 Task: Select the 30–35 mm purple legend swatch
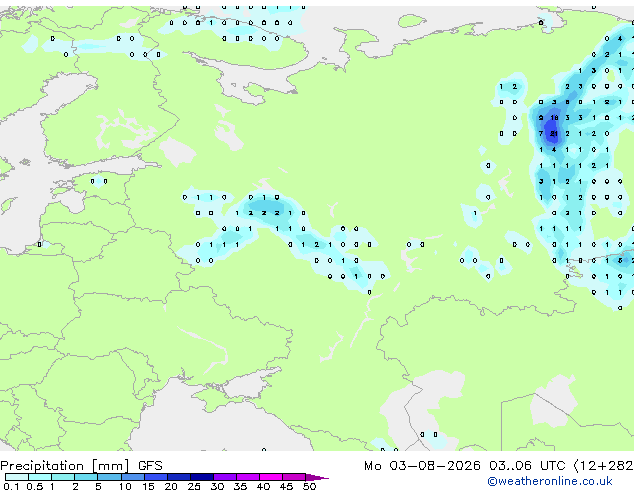click(225, 477)
